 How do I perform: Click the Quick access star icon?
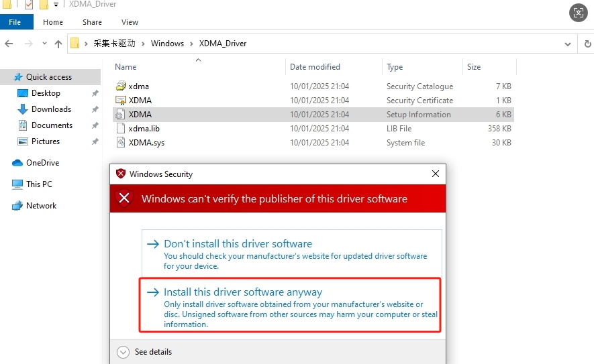point(18,77)
